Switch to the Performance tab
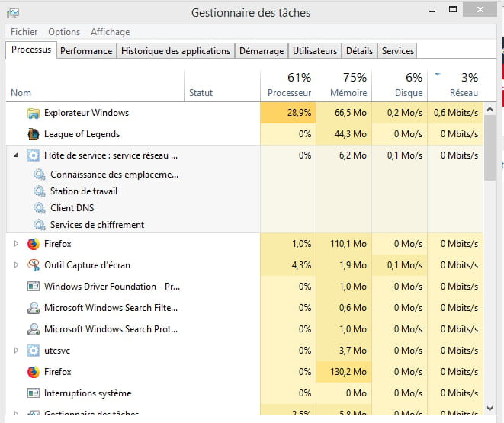 (x=86, y=51)
